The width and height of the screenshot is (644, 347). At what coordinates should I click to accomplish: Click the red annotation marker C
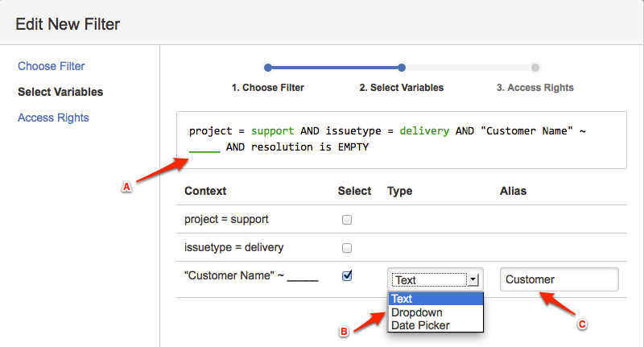tap(583, 325)
